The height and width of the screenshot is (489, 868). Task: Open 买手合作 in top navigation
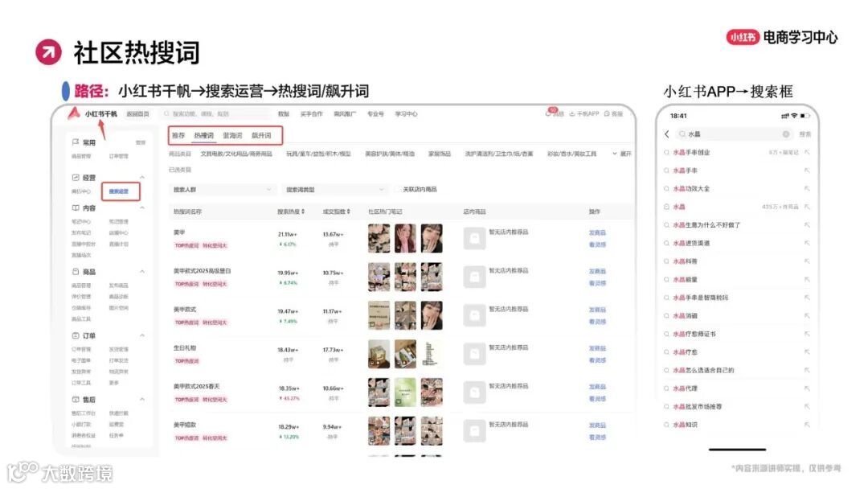click(x=311, y=113)
